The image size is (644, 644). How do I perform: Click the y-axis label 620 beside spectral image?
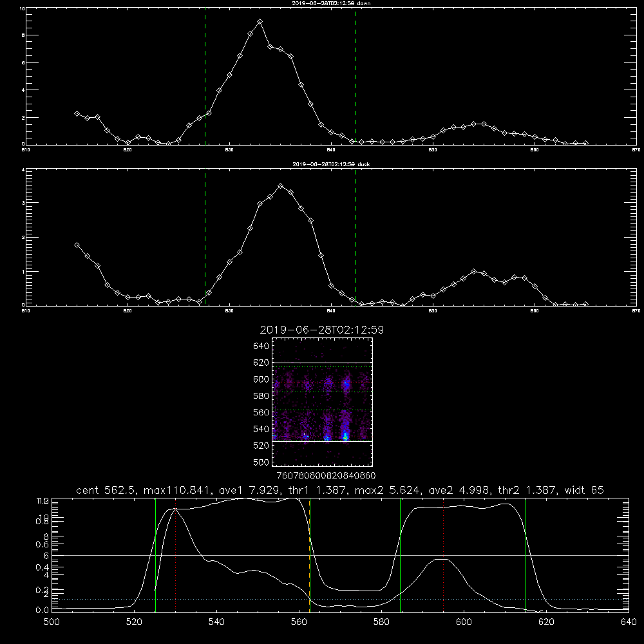(x=261, y=363)
